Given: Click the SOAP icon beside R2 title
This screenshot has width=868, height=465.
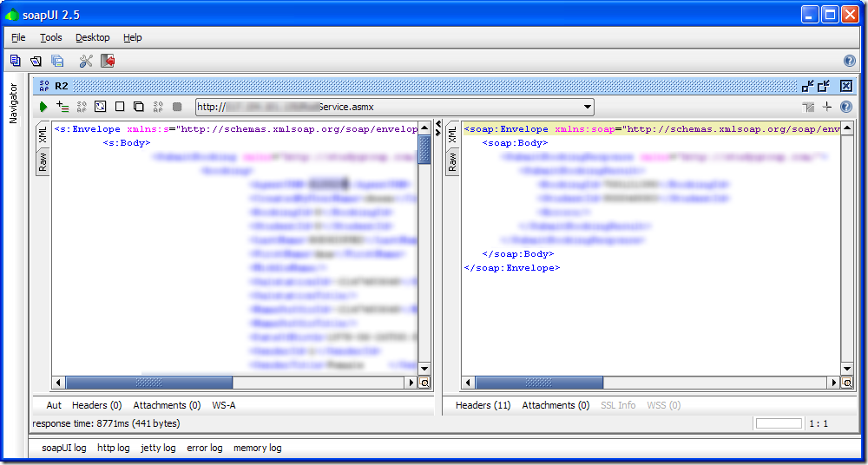Looking at the screenshot, I should coord(44,86).
